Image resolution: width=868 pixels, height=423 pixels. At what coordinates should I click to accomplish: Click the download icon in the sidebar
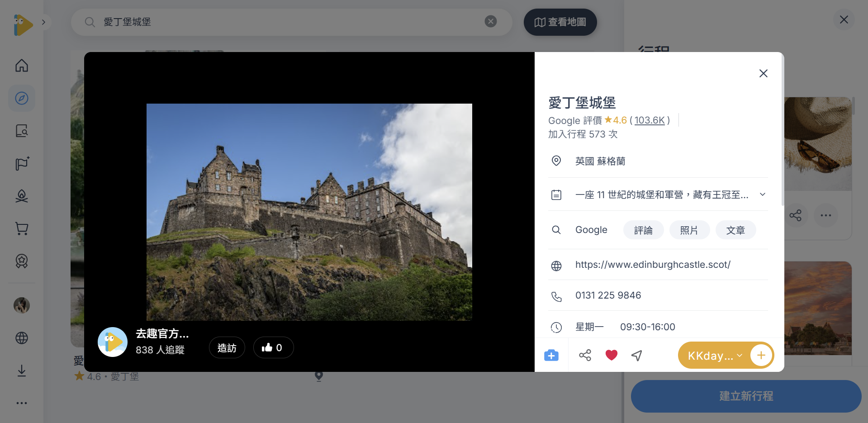pos(22,371)
